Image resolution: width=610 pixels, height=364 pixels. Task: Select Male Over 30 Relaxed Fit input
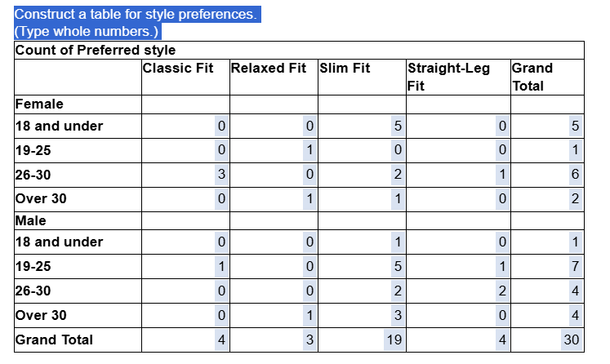309,316
